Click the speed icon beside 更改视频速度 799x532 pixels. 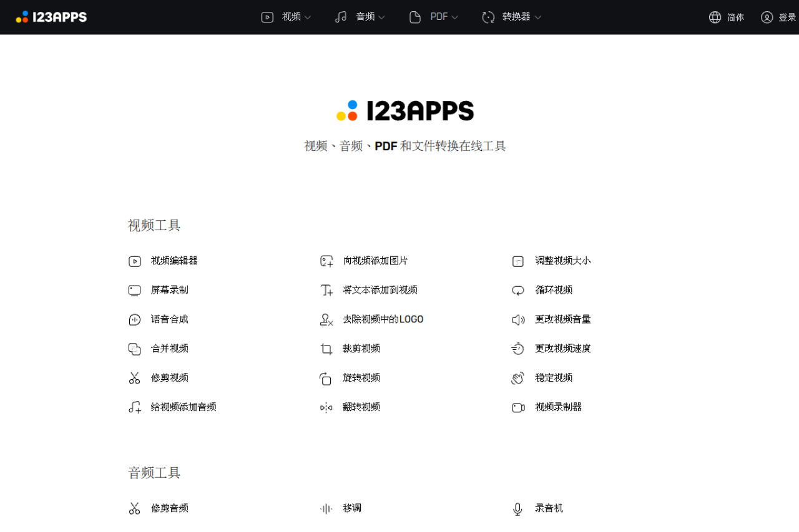pyautogui.click(x=518, y=349)
